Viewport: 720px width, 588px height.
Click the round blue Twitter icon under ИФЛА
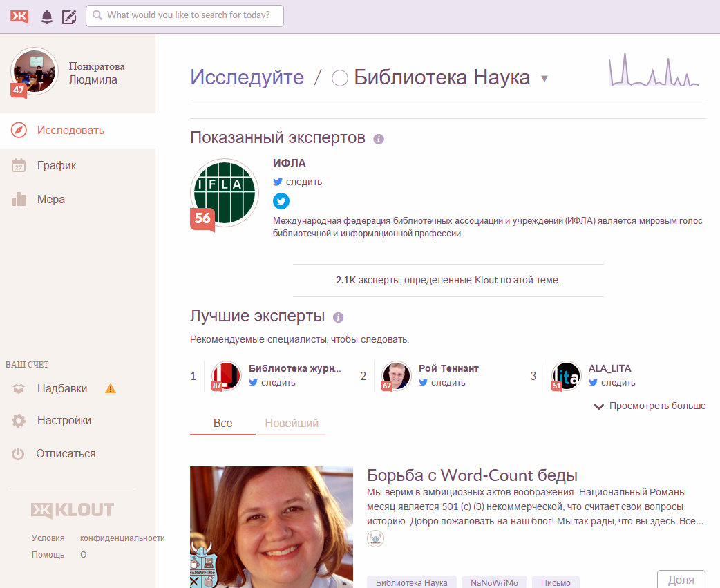tap(281, 201)
